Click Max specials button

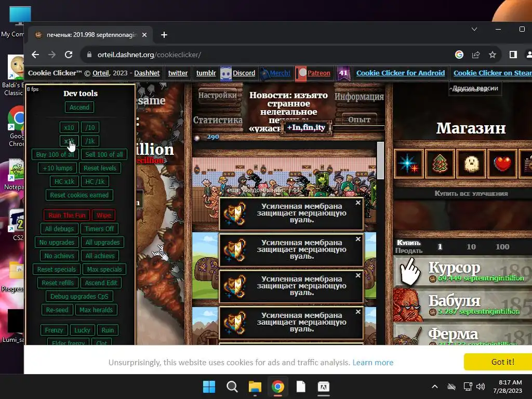click(104, 270)
